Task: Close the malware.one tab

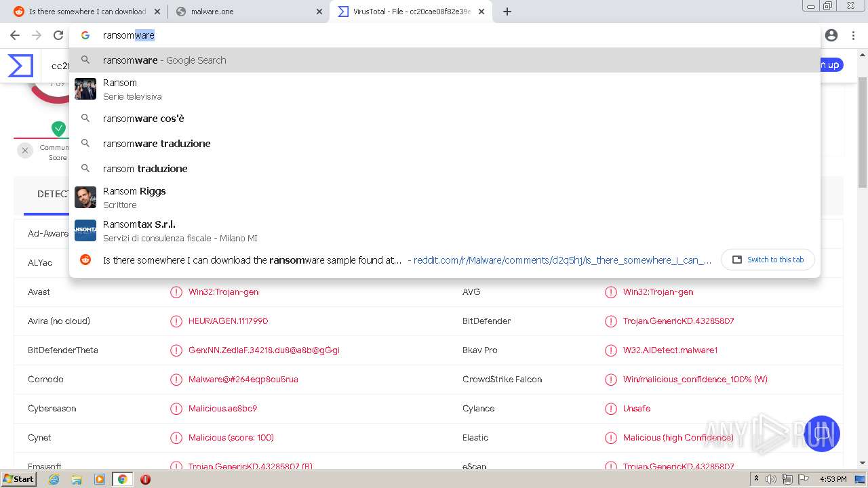Action: click(x=319, y=12)
